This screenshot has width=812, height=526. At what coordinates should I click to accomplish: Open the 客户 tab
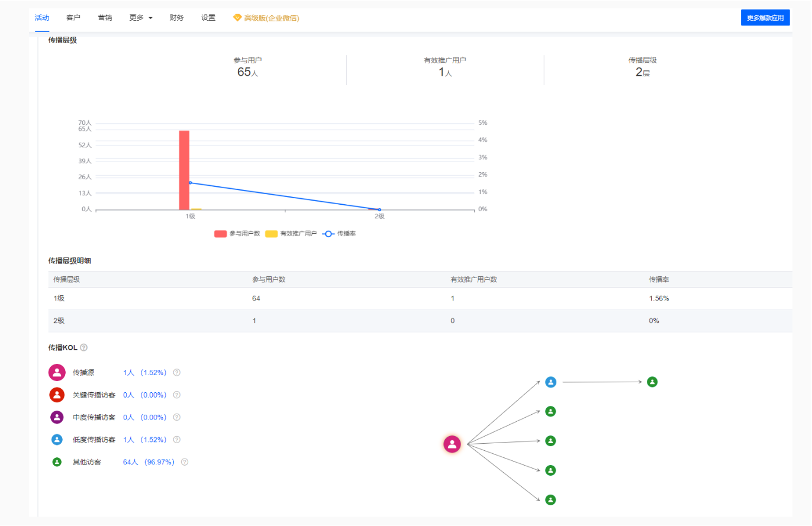click(x=73, y=18)
